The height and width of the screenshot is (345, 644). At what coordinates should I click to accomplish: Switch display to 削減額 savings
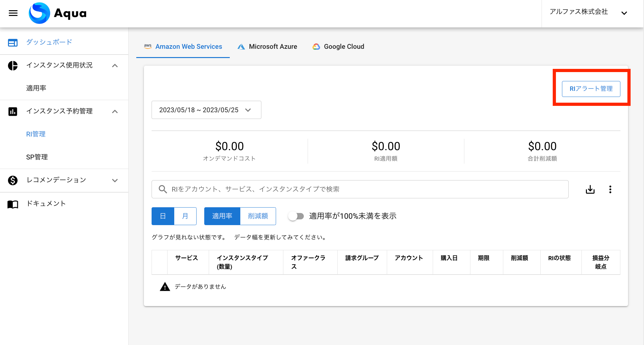(x=258, y=216)
